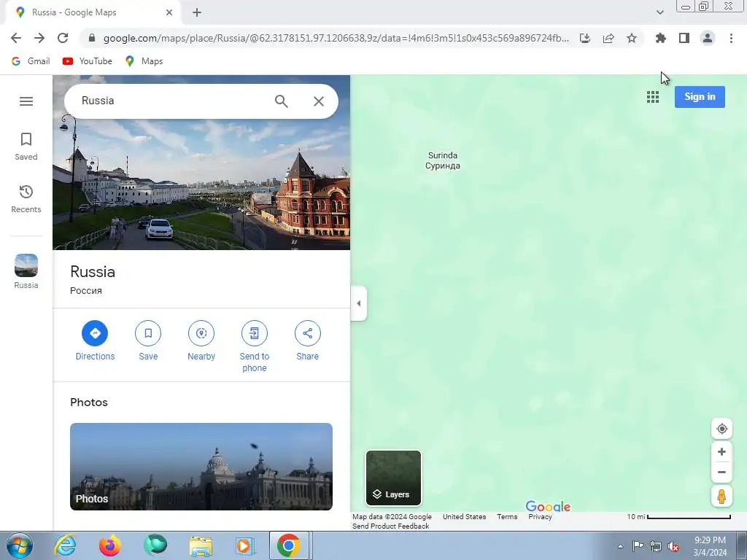Zoom out on the map

[x=721, y=472]
